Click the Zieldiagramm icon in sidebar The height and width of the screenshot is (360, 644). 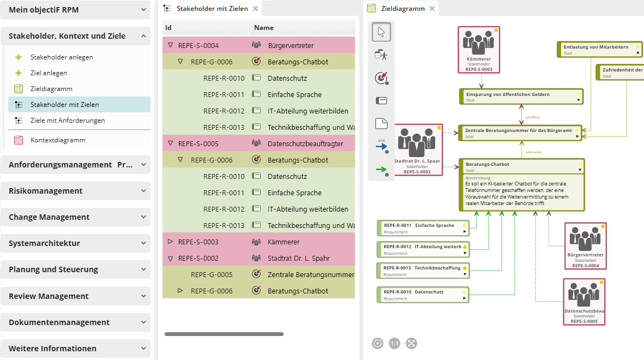coord(19,89)
